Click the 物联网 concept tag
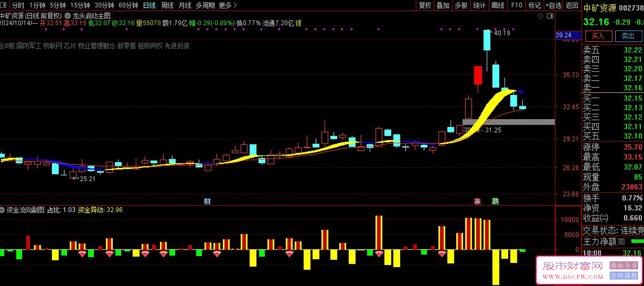The image size is (644, 286). click(53, 46)
